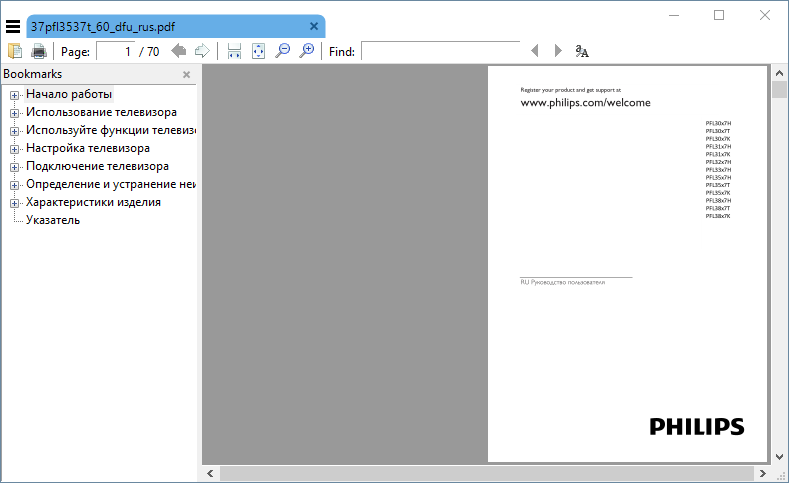Click the www.philips.com/welcome link

585,103
